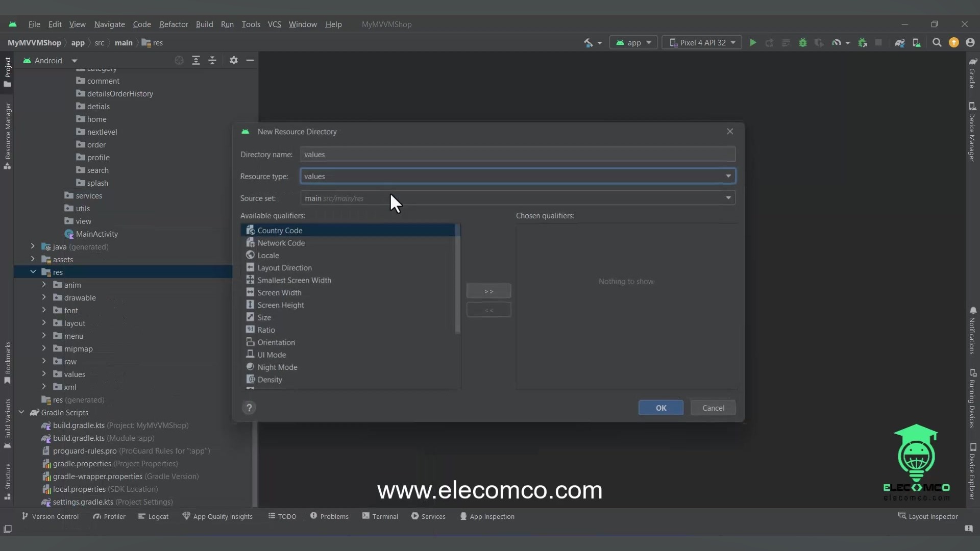The height and width of the screenshot is (551, 980).
Task: Click the qualifiers list scrollbar
Action: [457, 281]
